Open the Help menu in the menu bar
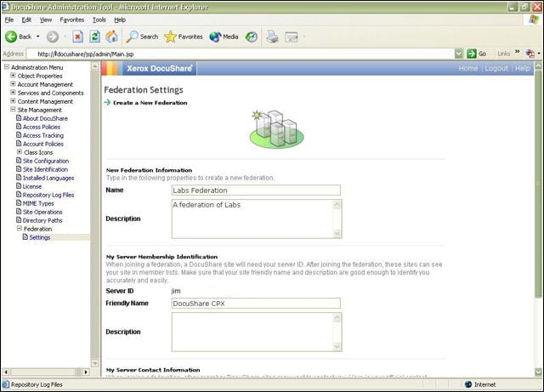 [120, 20]
